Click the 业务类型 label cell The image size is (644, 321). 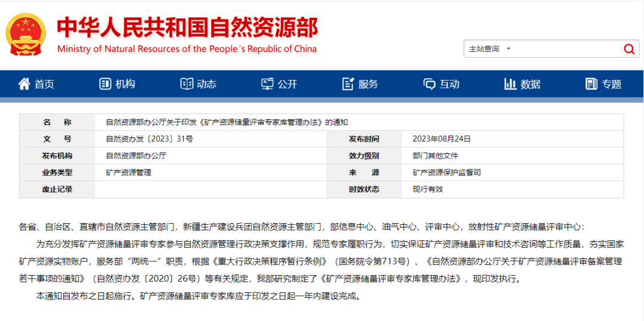[57, 172]
